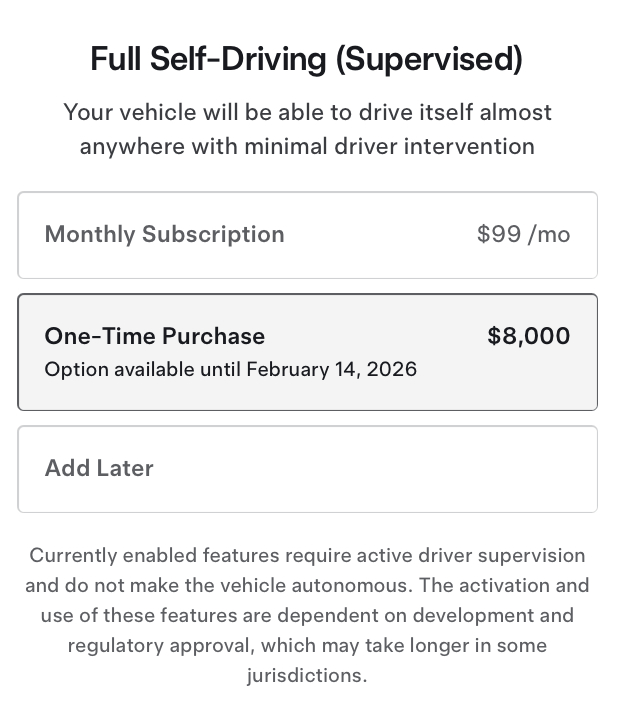Click the $8,000 price label
The height and width of the screenshot is (712, 638).
528,336
